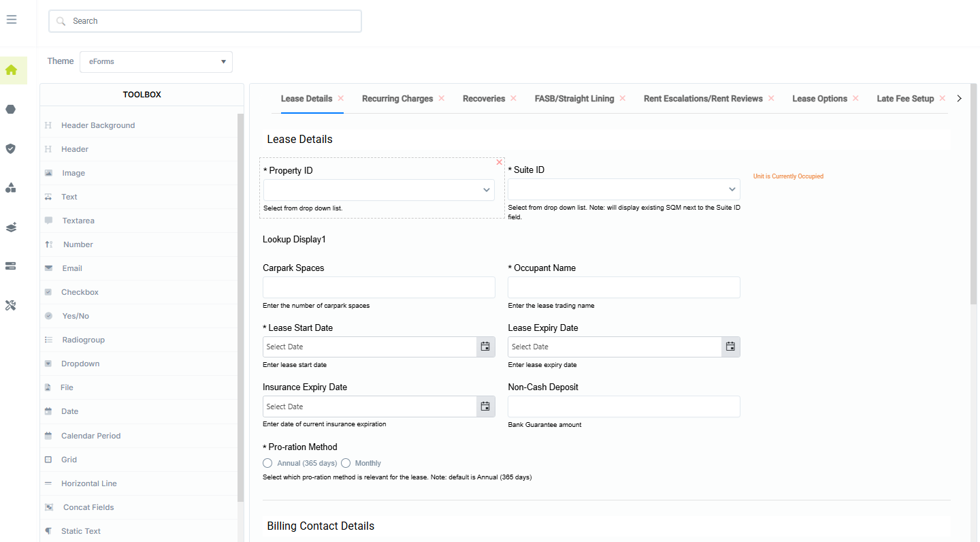Open the shield icon in the left sidebar
980x542 pixels.
(x=10, y=148)
